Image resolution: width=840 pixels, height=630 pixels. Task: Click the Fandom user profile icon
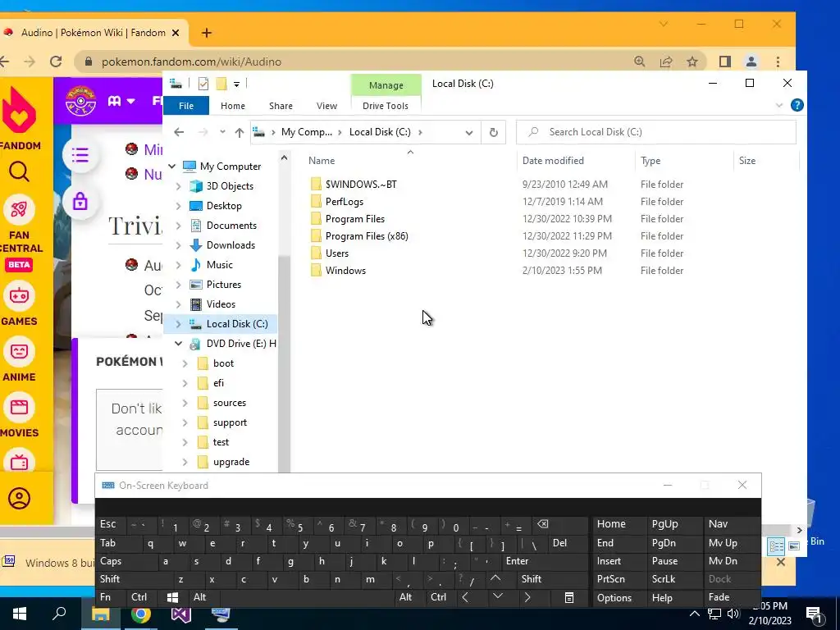19,498
